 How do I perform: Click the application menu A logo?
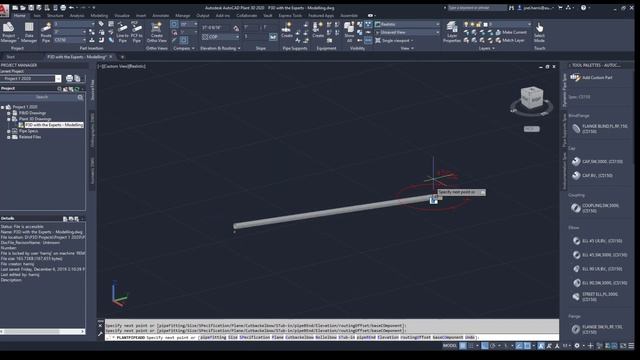click(x=4, y=11)
